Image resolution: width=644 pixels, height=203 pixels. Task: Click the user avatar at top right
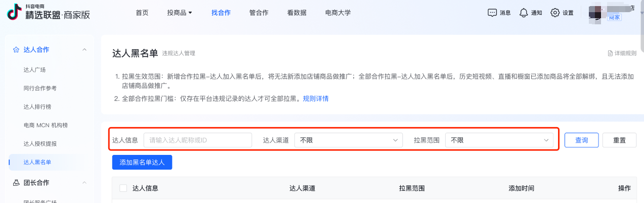(597, 13)
